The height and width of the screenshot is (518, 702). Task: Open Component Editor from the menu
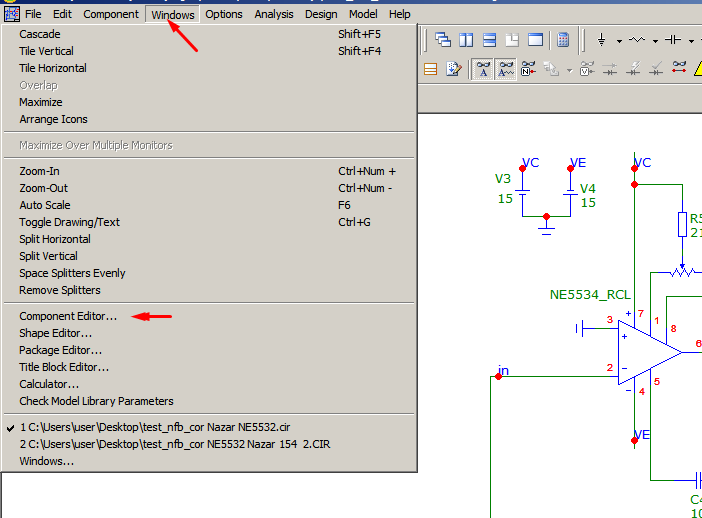[209, 316]
